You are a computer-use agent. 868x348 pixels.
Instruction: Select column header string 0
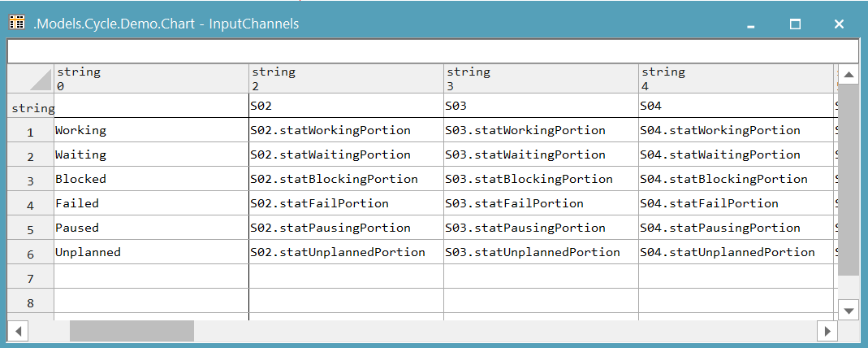[151, 78]
